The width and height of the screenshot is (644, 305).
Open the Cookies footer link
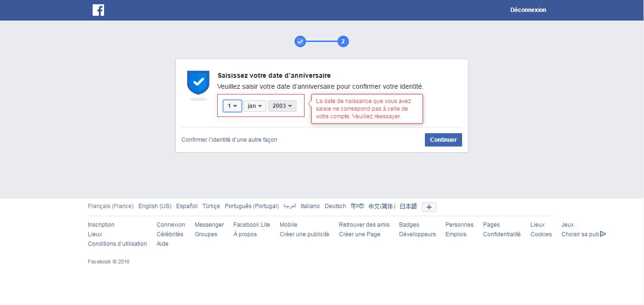coord(541,234)
